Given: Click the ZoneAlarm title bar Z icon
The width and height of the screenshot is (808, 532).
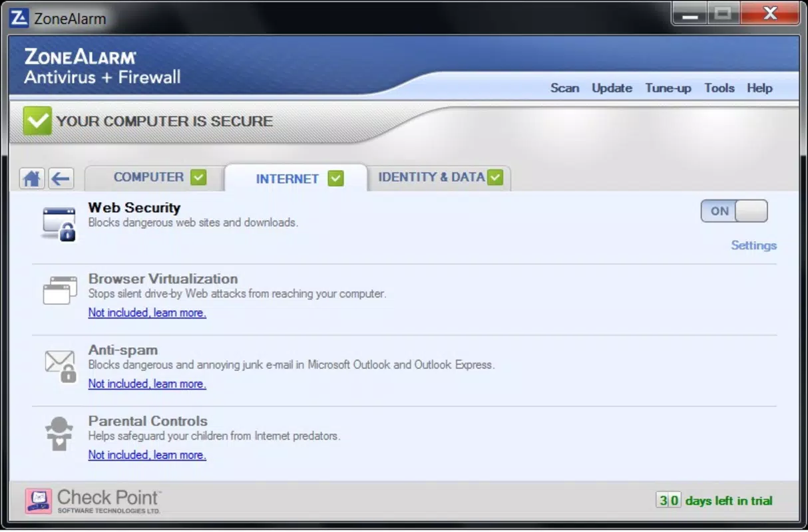Looking at the screenshot, I should point(19,18).
